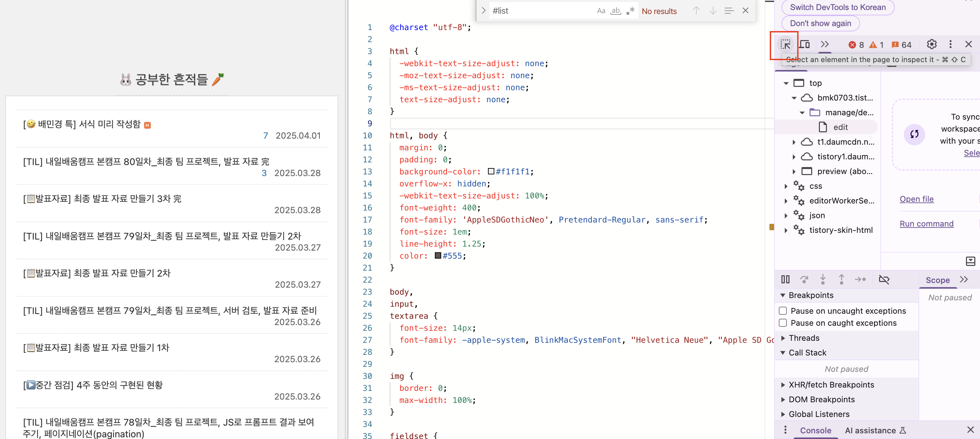Open post titled 배민경 특 서식 미리 작성함
The width and height of the screenshot is (980, 439).
[x=82, y=124]
